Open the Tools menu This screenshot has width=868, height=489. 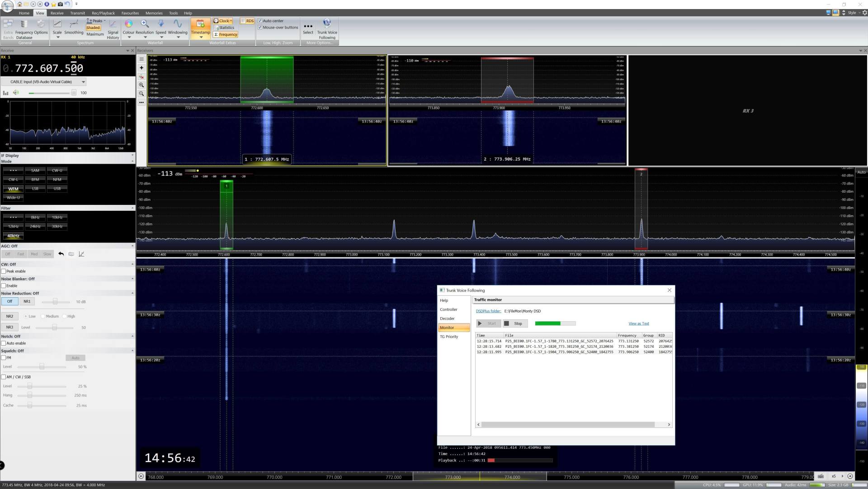(x=173, y=13)
